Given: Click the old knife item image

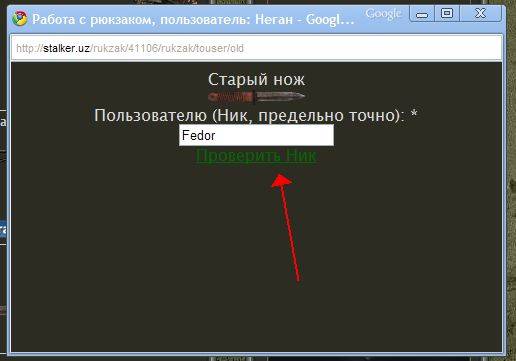Looking at the screenshot, I should pyautogui.click(x=256, y=97).
